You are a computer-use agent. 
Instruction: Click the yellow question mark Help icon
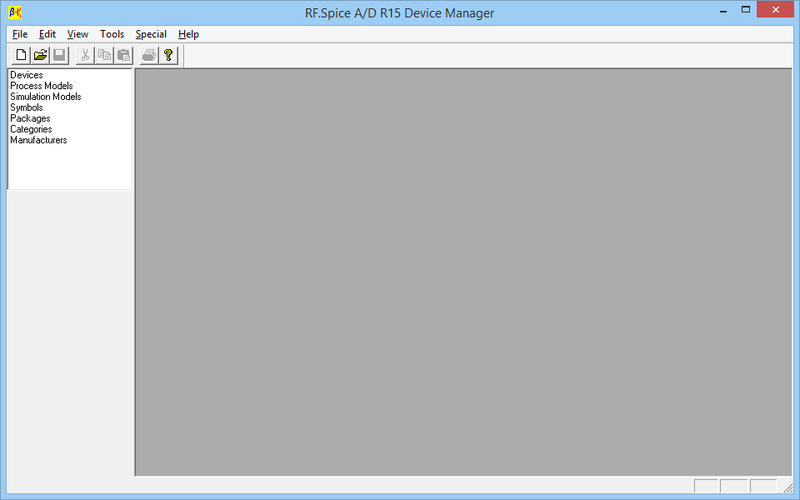point(168,55)
